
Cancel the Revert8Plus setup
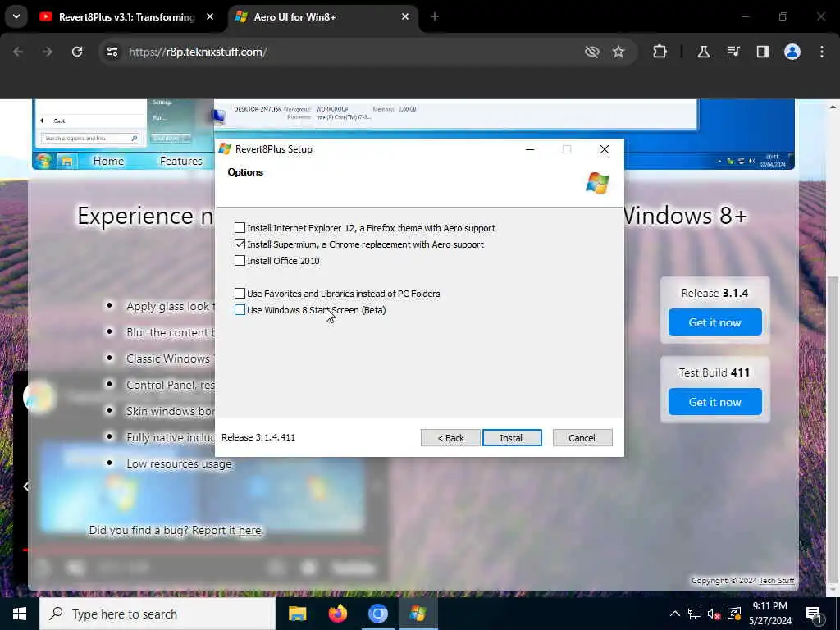pyautogui.click(x=582, y=438)
